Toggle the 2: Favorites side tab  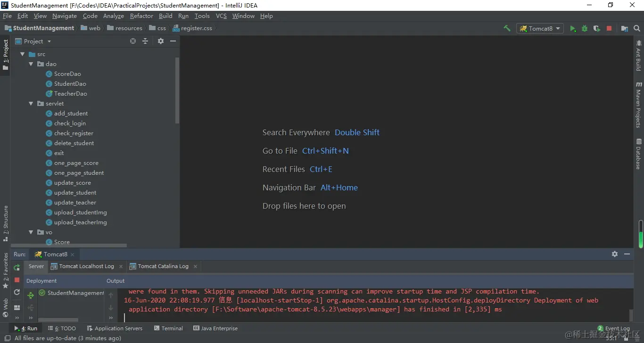(6, 271)
